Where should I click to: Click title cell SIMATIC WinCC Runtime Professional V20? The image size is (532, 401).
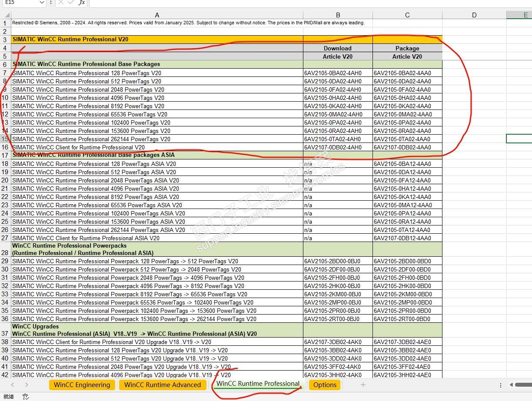point(157,39)
